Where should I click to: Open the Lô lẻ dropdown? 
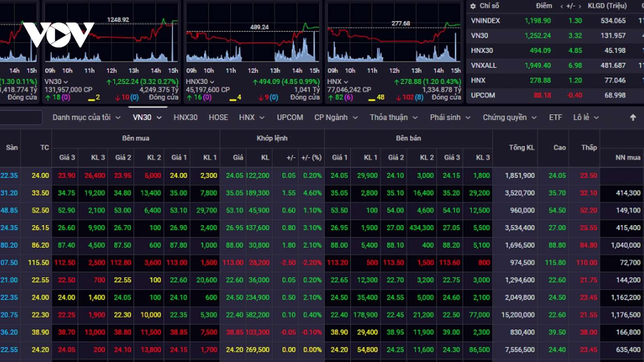pyautogui.click(x=586, y=117)
